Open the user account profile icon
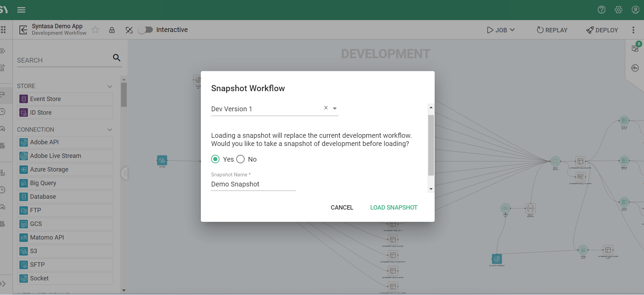The width and height of the screenshot is (644, 295). (x=635, y=10)
